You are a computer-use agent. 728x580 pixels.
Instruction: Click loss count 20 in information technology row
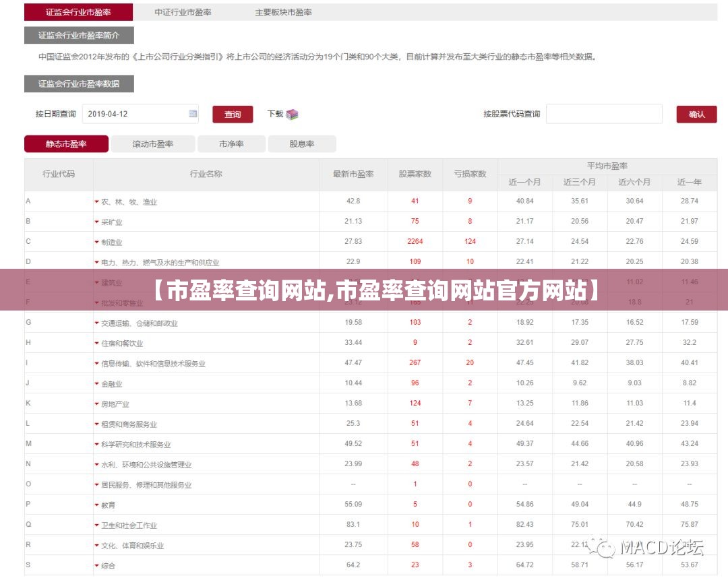click(470, 362)
